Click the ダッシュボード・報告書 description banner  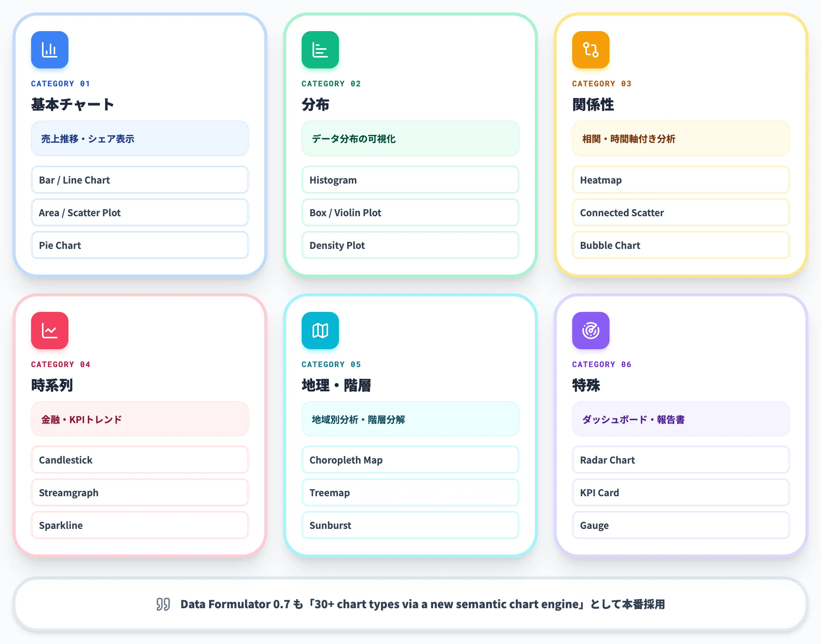coord(681,419)
